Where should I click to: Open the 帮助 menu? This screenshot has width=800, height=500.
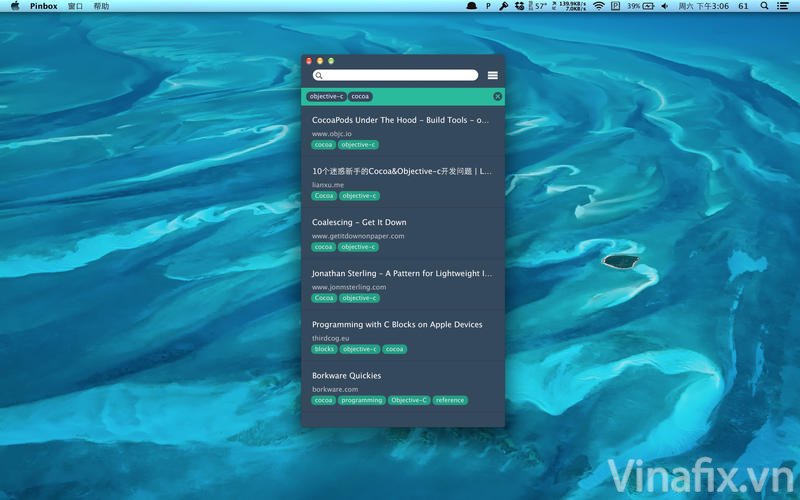click(x=101, y=6)
